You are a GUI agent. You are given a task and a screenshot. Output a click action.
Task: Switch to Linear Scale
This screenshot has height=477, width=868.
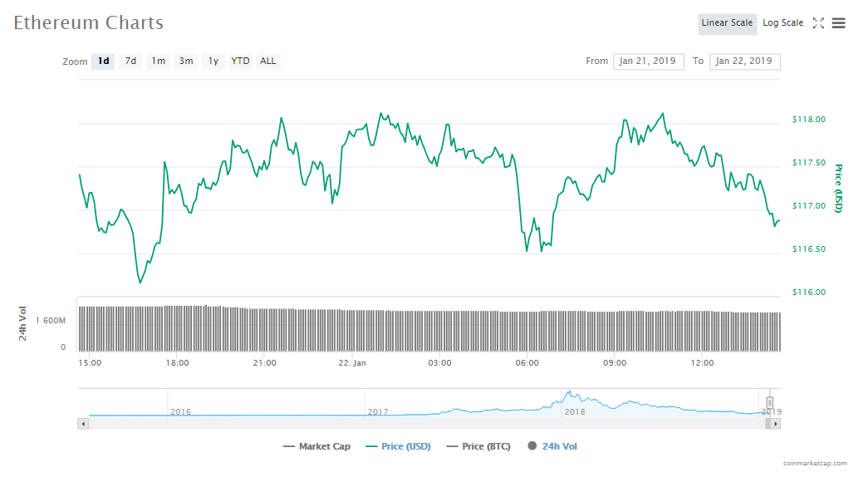coord(727,23)
